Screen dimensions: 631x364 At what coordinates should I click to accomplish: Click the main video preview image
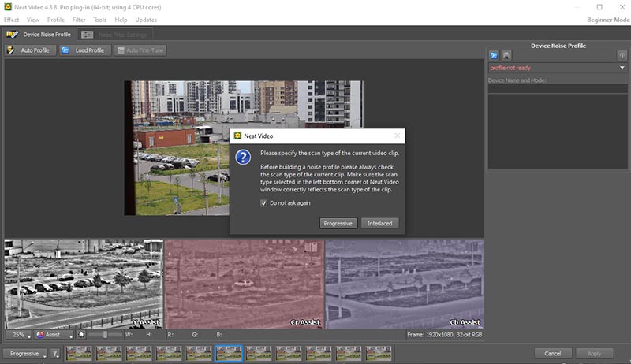[x=244, y=148]
